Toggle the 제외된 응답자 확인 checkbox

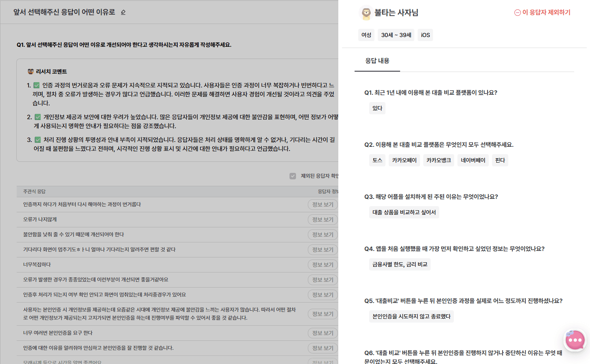[293, 176]
